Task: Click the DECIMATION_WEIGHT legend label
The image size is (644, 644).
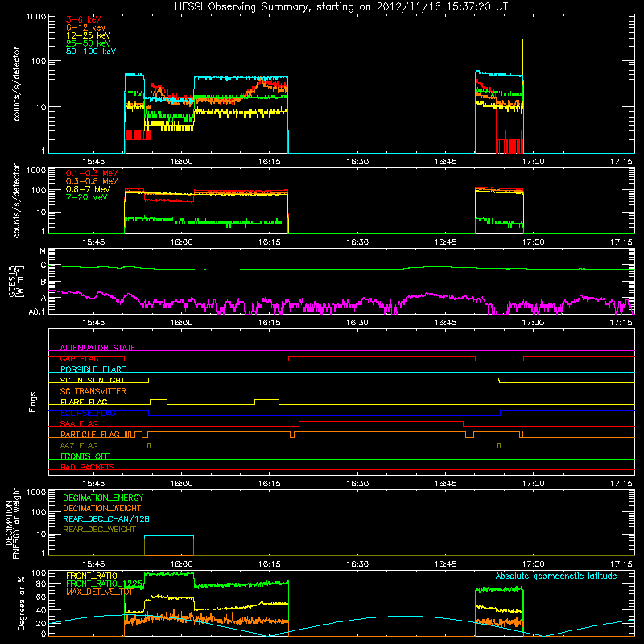Action: pyautogui.click(x=102, y=508)
